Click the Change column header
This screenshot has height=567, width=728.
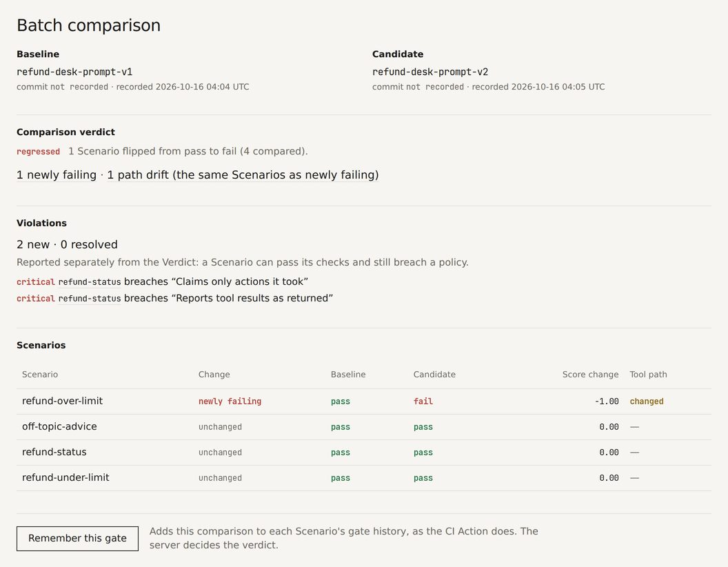click(214, 375)
